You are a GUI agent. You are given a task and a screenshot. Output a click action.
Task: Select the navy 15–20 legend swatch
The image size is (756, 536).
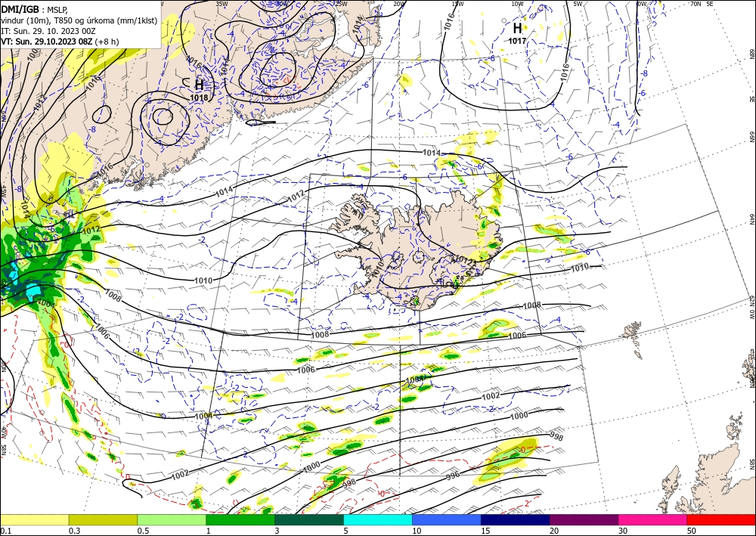click(516, 519)
